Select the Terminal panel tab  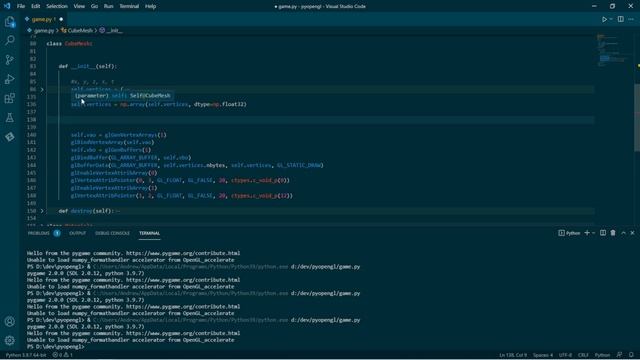pyautogui.click(x=149, y=233)
